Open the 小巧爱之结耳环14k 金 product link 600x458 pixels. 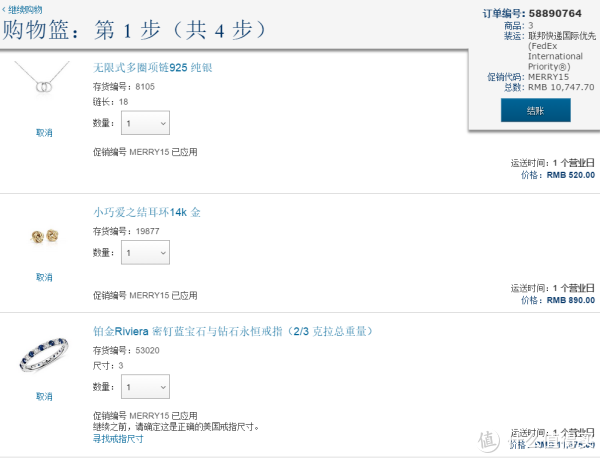click(147, 212)
